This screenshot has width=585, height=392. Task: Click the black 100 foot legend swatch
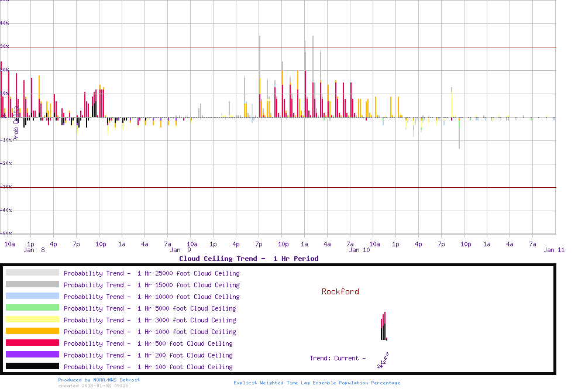point(32,366)
